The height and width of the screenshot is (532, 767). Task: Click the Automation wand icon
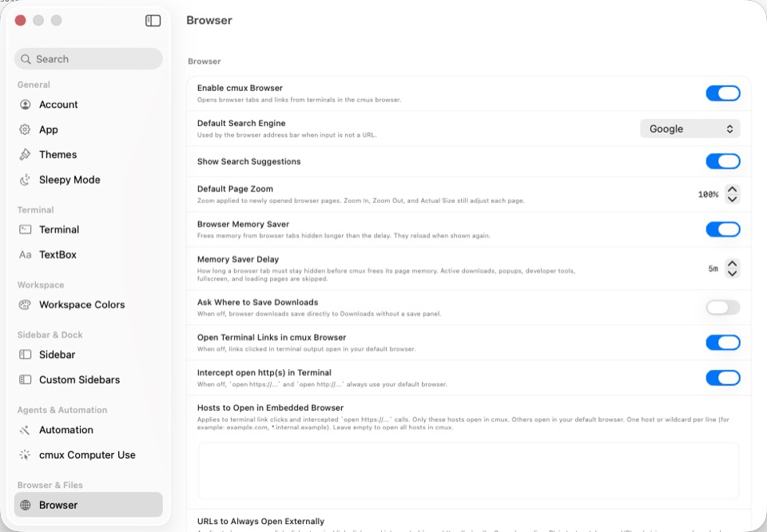(25, 430)
